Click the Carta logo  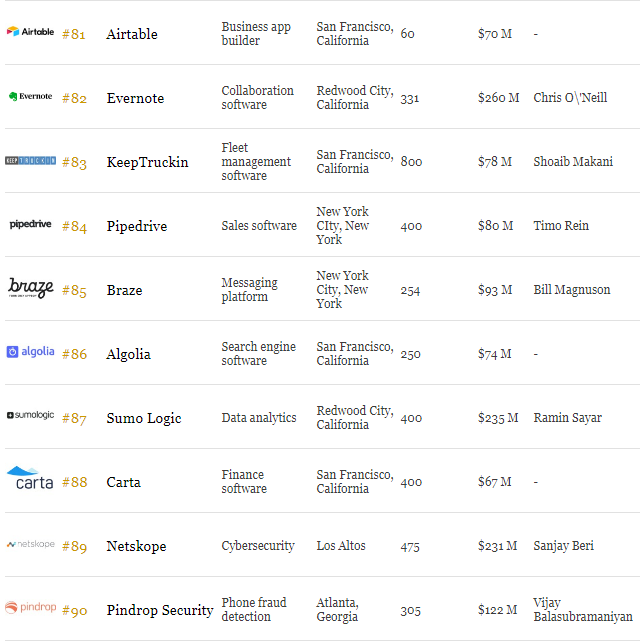[30, 477]
